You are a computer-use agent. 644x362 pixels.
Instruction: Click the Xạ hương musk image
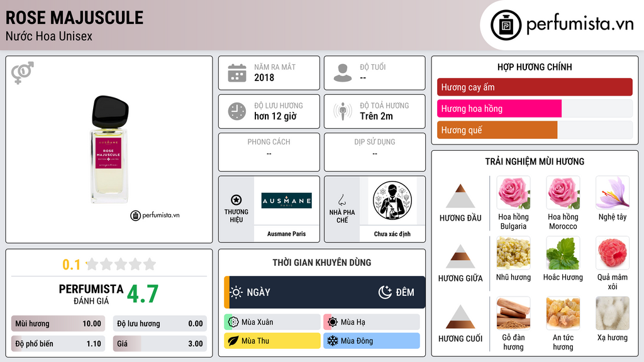[x=613, y=313]
